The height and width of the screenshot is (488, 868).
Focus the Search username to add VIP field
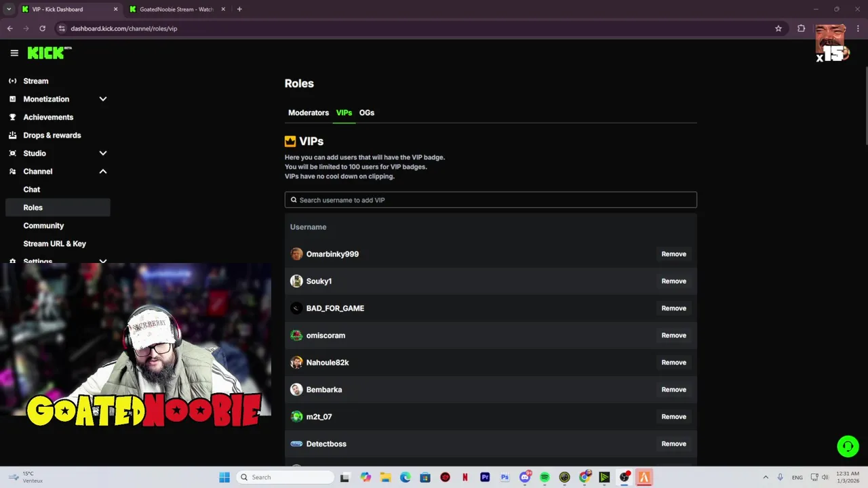coord(490,200)
